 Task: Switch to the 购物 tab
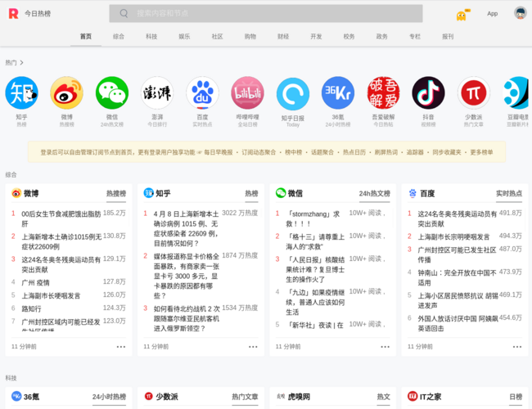(250, 36)
